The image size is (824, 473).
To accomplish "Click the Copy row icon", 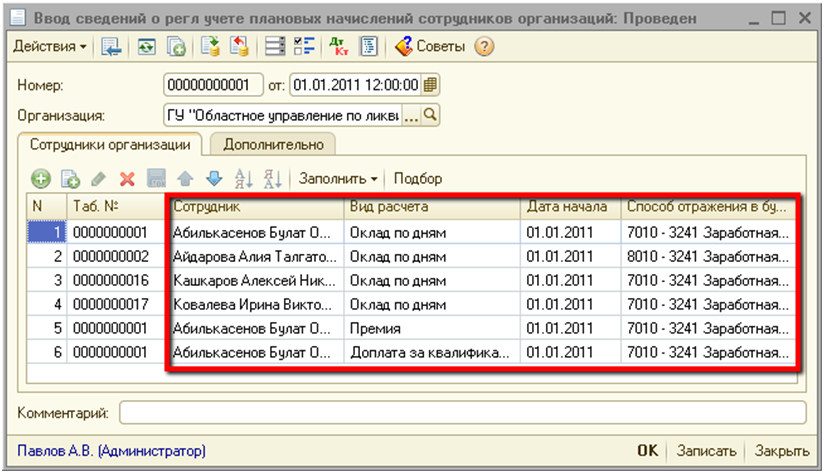I will tap(69, 179).
